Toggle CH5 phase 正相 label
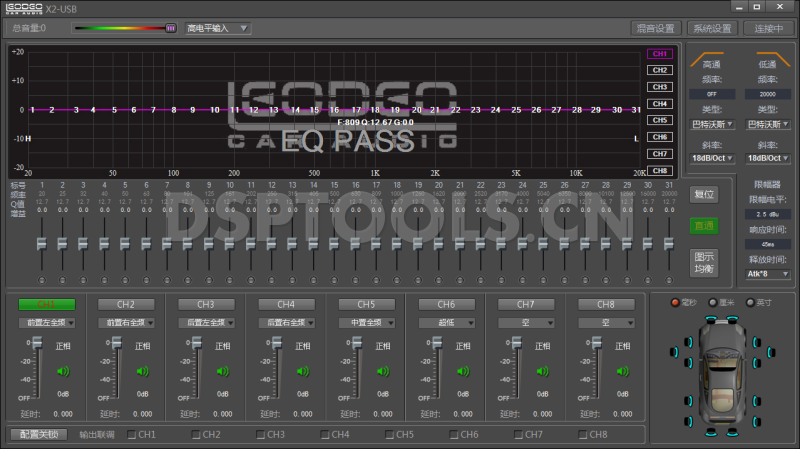The image size is (800, 449). [x=383, y=346]
